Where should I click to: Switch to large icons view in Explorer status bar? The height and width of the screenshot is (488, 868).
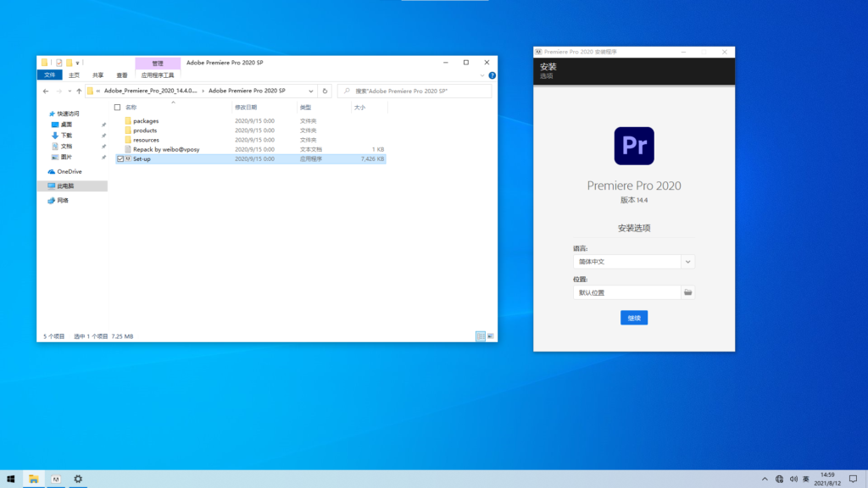coord(491,335)
